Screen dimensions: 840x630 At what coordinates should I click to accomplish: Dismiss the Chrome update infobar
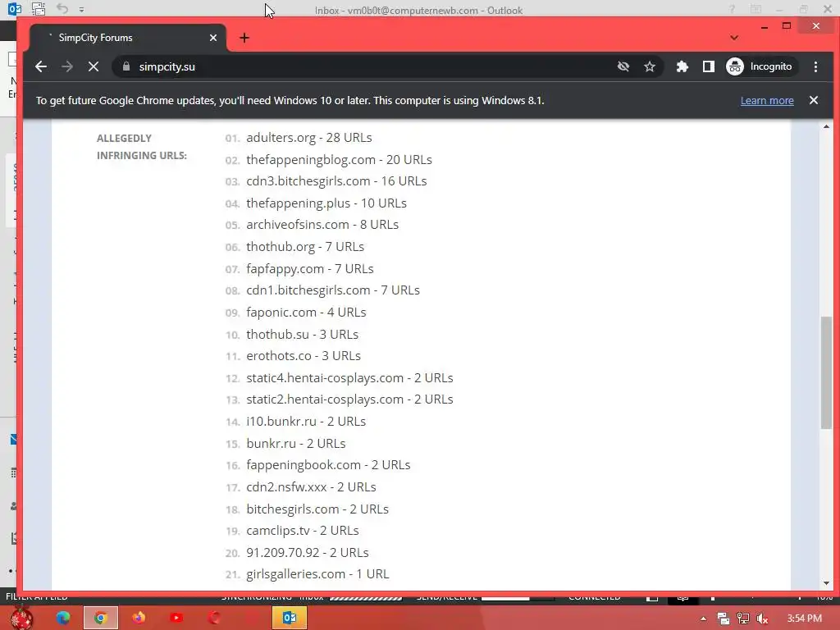coord(813,100)
